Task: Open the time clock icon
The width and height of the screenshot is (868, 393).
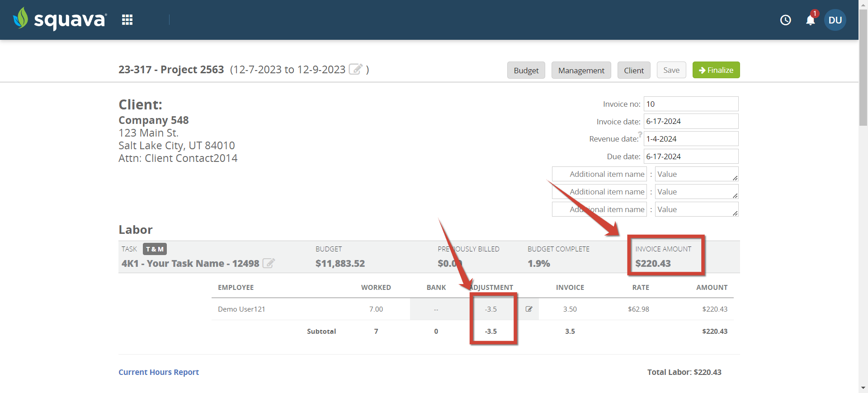Action: 786,20
